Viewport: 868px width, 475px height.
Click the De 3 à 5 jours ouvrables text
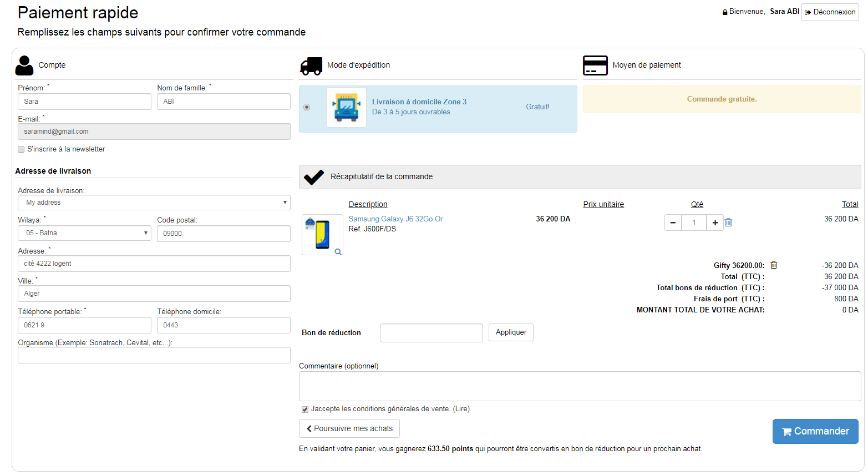tap(411, 112)
